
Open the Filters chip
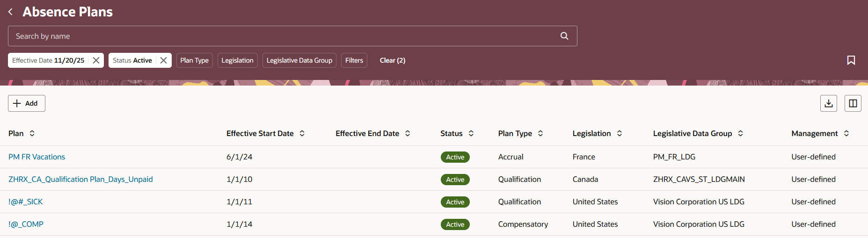point(354,60)
